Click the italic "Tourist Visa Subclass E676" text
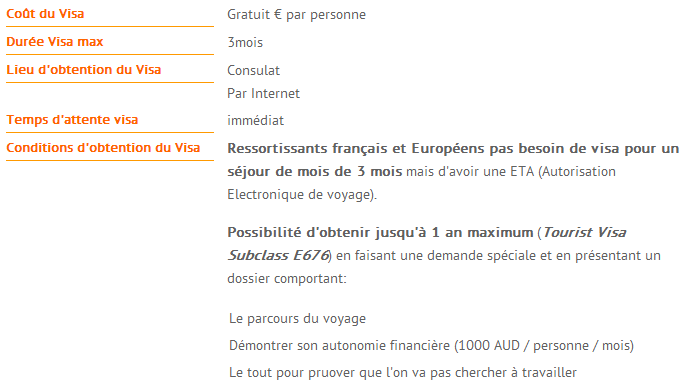695x390 pixels. tap(427, 244)
